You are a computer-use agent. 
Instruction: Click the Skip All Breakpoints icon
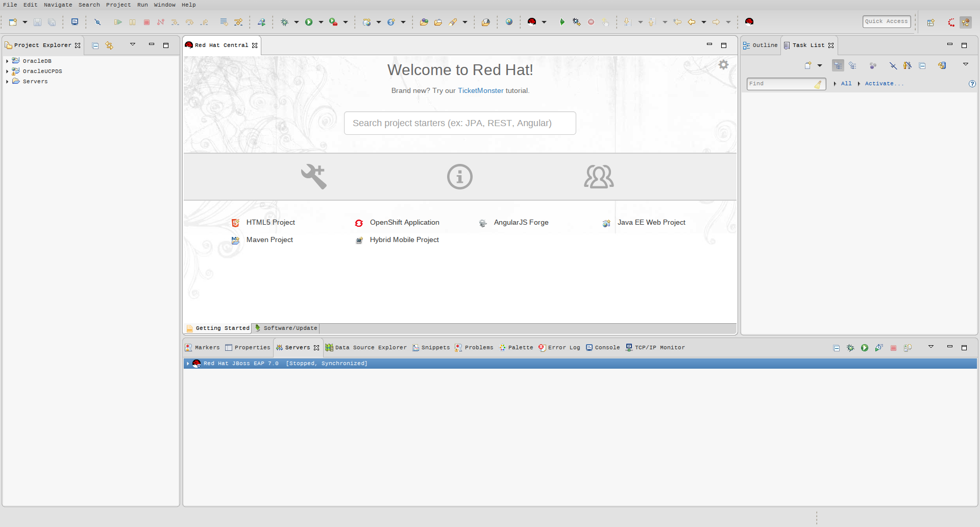point(97,22)
